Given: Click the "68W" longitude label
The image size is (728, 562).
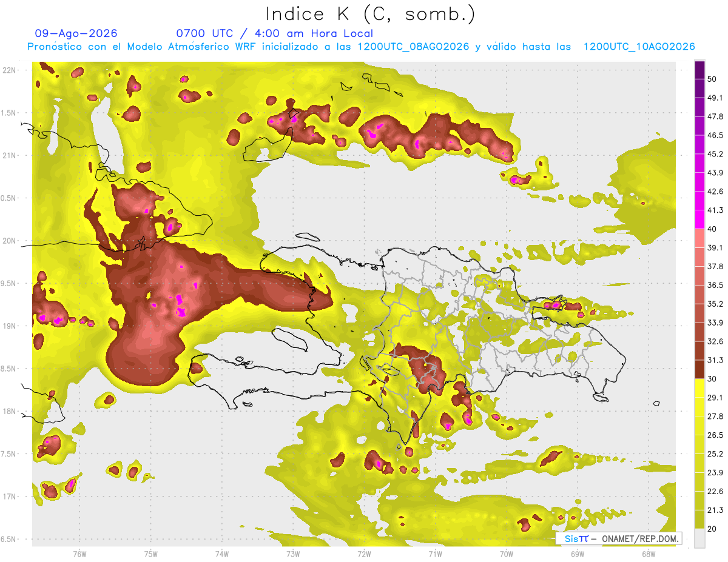Looking at the screenshot, I should pyautogui.click(x=648, y=554).
